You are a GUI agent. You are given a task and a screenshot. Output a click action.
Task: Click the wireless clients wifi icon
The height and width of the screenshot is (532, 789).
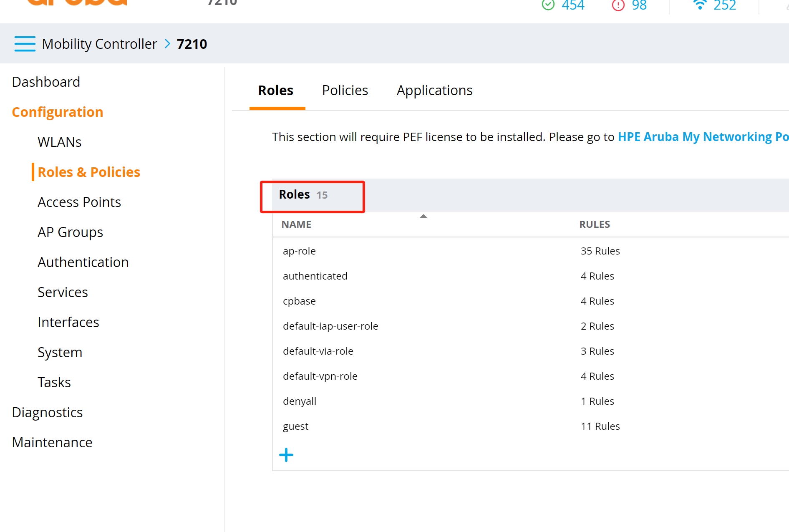click(x=700, y=5)
